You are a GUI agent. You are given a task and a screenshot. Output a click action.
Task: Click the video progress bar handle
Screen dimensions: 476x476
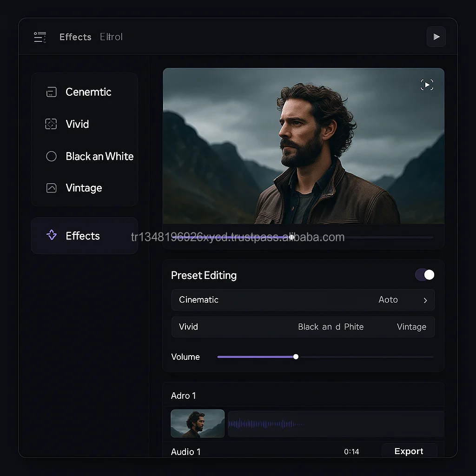(291, 237)
